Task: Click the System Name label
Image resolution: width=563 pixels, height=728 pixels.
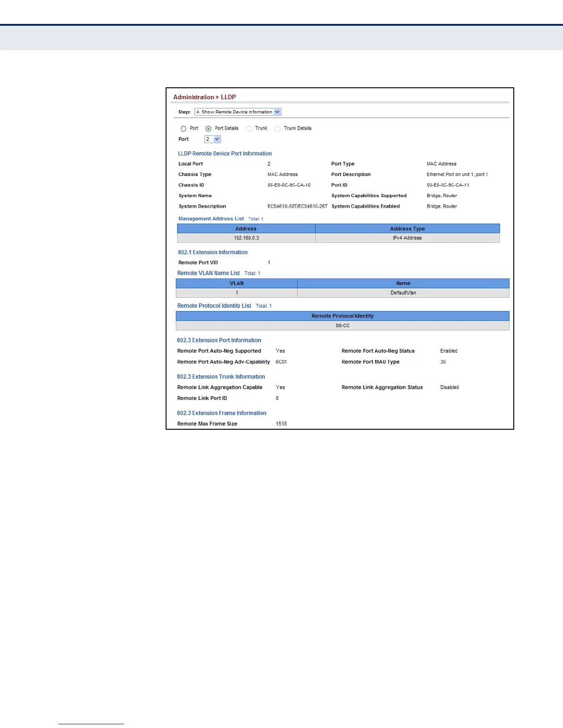Action: [x=195, y=196]
